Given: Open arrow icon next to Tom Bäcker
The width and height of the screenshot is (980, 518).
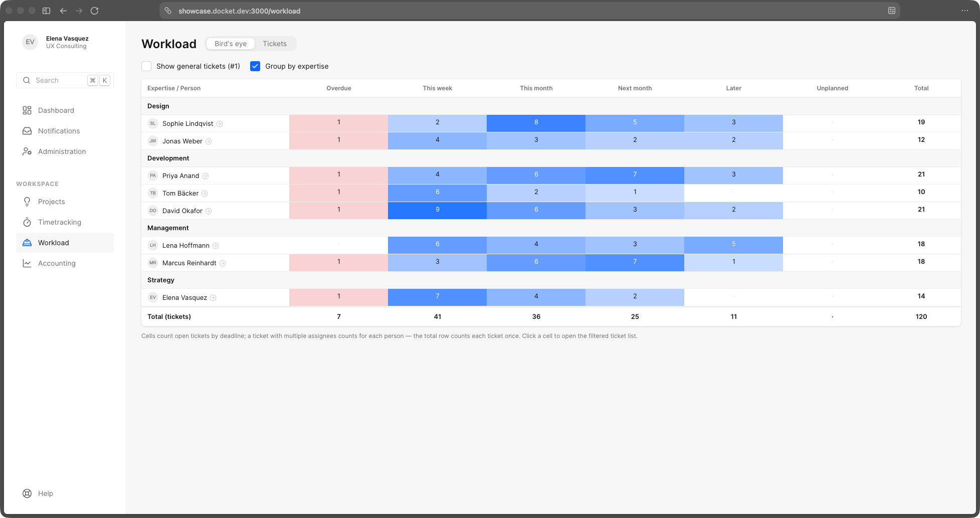Looking at the screenshot, I should point(205,194).
